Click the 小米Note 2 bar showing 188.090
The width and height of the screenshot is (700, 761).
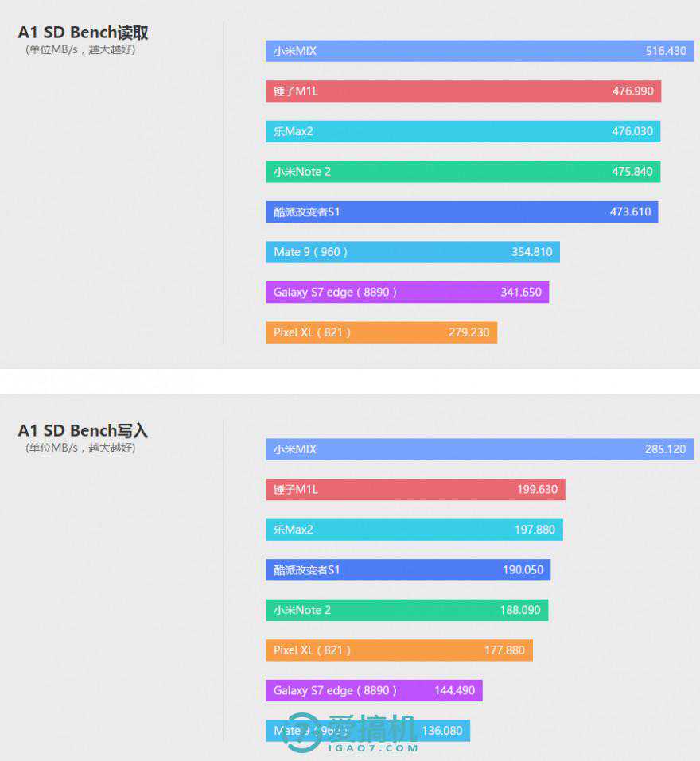406,610
